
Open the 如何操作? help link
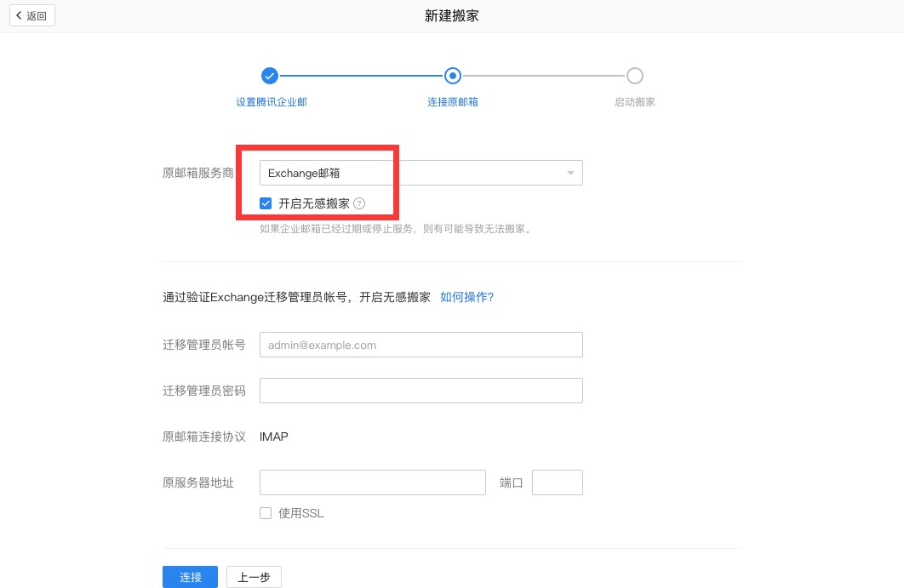[466, 297]
